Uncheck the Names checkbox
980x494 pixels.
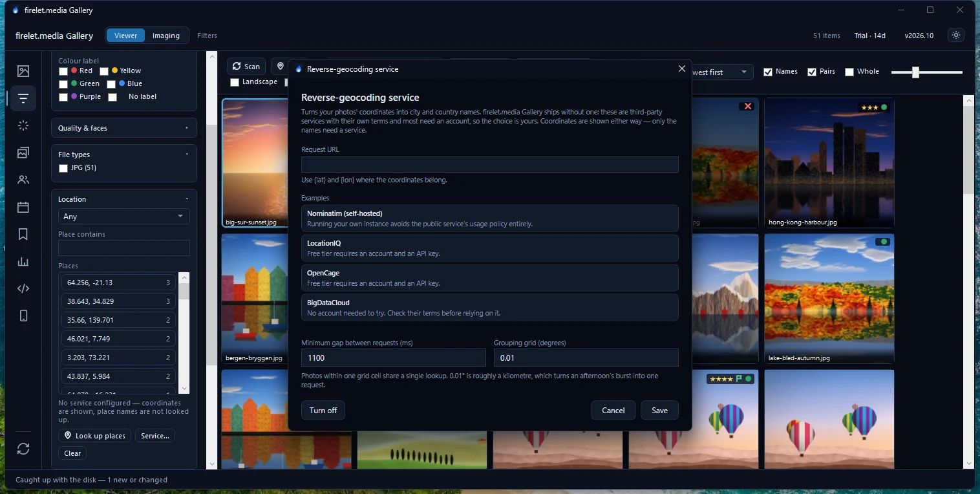pos(768,72)
